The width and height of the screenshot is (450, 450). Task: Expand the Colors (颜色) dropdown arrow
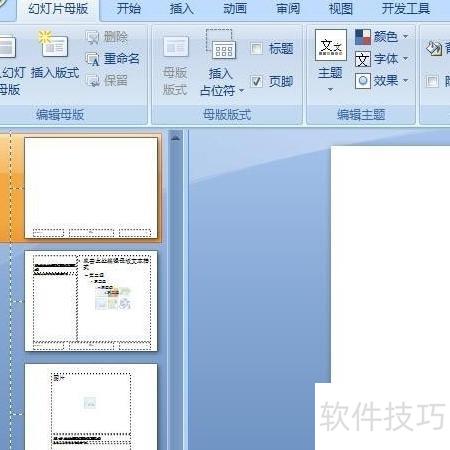click(x=406, y=36)
